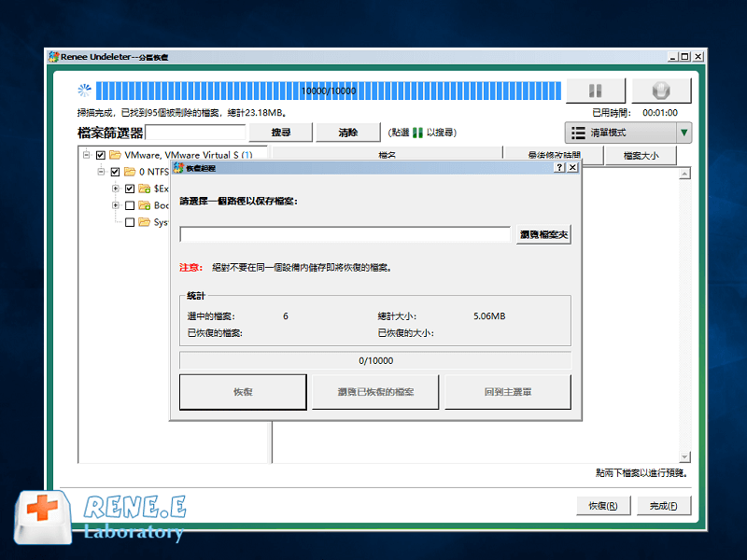This screenshot has width=747, height=560.
Task: Check the Boo folder checkbox
Action: (130, 205)
